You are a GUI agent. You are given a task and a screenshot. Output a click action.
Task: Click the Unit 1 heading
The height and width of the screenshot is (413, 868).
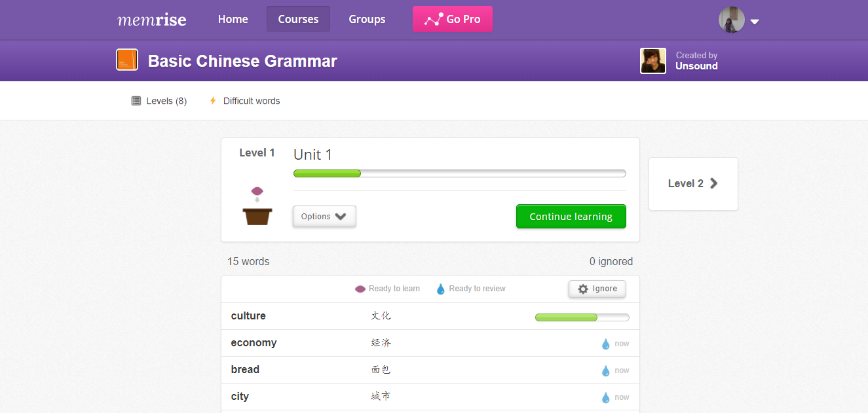tap(312, 154)
